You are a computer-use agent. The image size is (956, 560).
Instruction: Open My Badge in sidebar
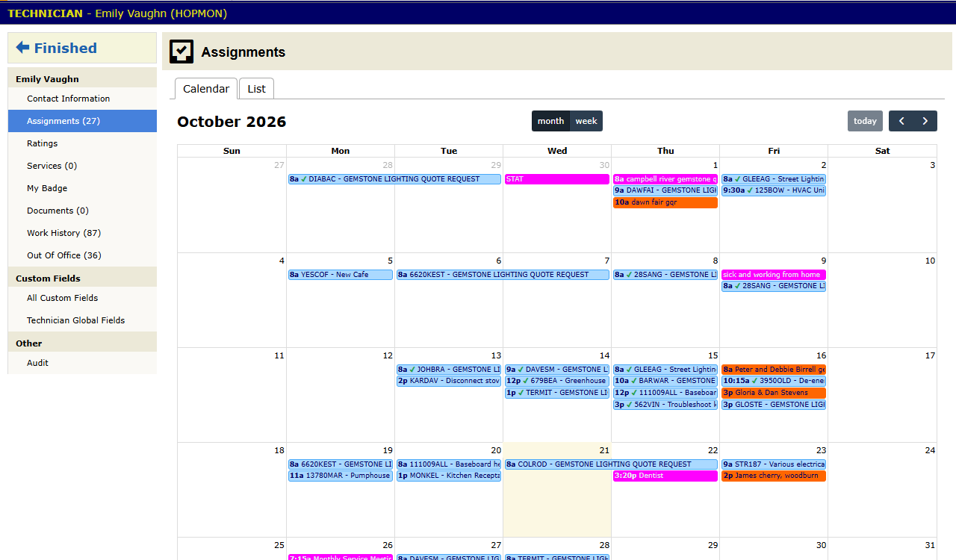[x=82, y=188]
